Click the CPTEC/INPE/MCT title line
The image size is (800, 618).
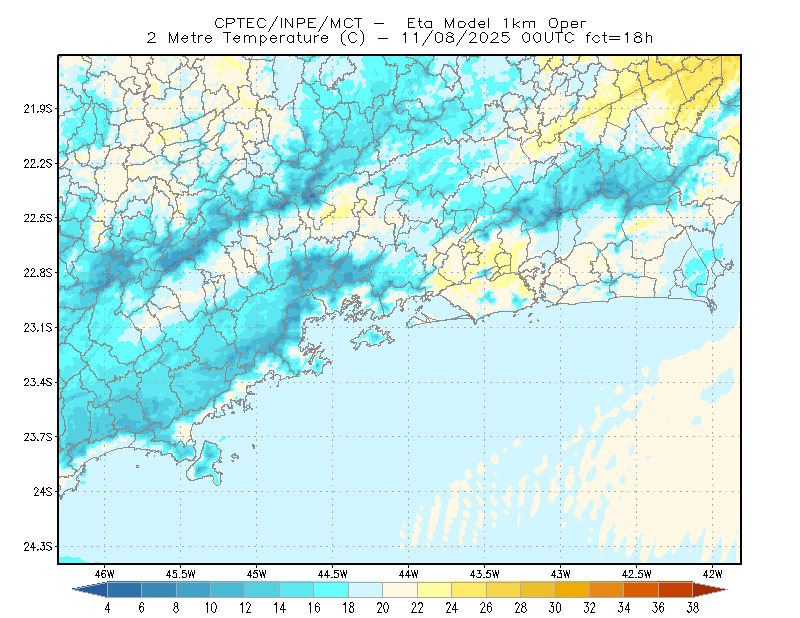(400, 23)
